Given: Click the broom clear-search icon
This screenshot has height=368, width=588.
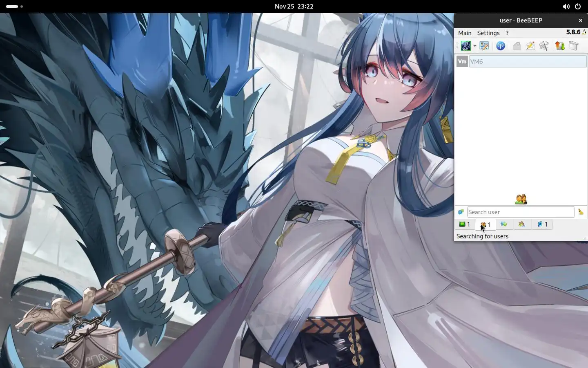Looking at the screenshot, I should pos(581,212).
